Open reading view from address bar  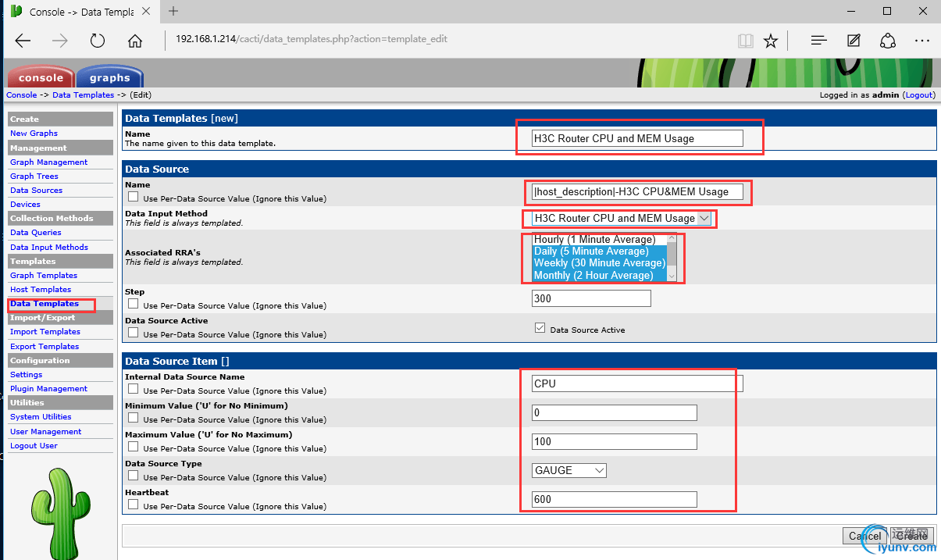coord(746,41)
